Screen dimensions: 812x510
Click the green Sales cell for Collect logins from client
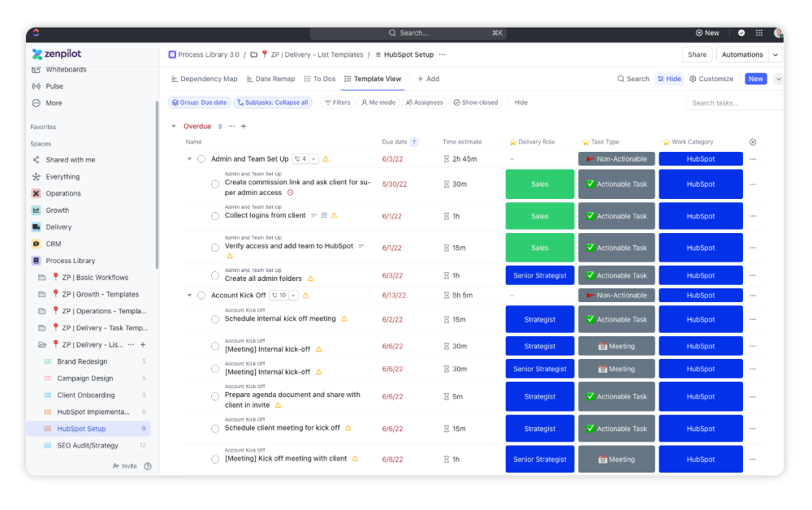pos(540,217)
